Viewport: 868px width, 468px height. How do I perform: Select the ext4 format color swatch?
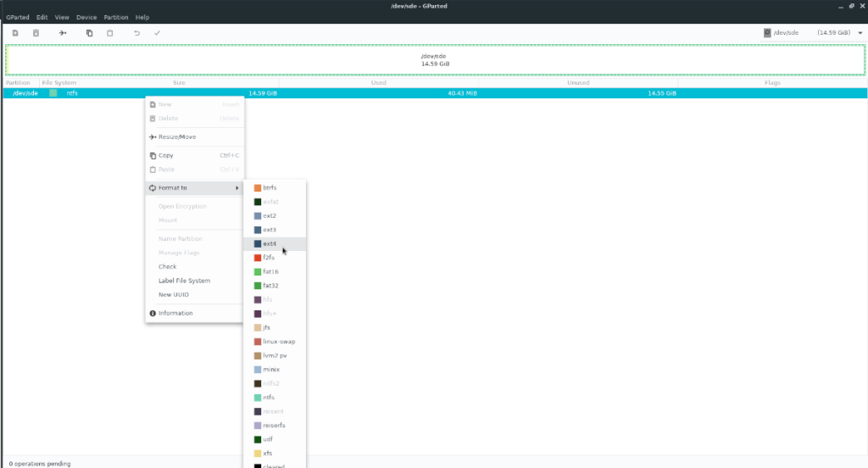click(257, 243)
